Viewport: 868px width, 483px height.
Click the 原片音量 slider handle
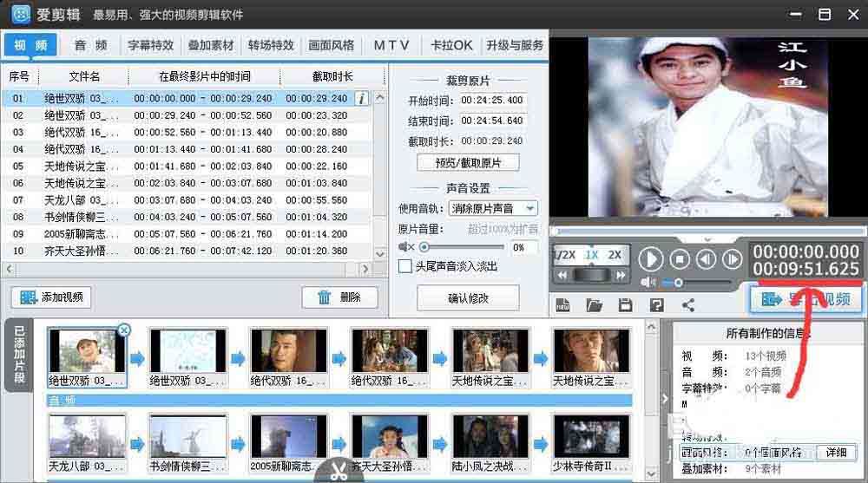point(424,247)
